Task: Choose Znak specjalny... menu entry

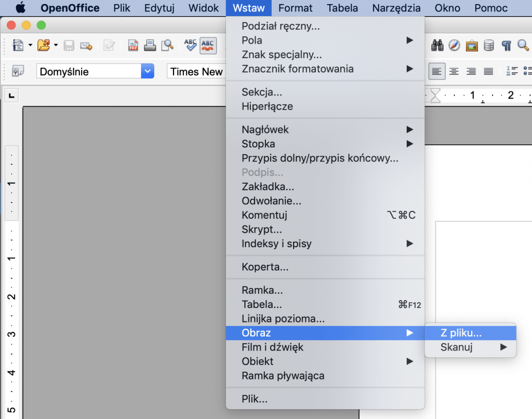Action: coord(325,55)
